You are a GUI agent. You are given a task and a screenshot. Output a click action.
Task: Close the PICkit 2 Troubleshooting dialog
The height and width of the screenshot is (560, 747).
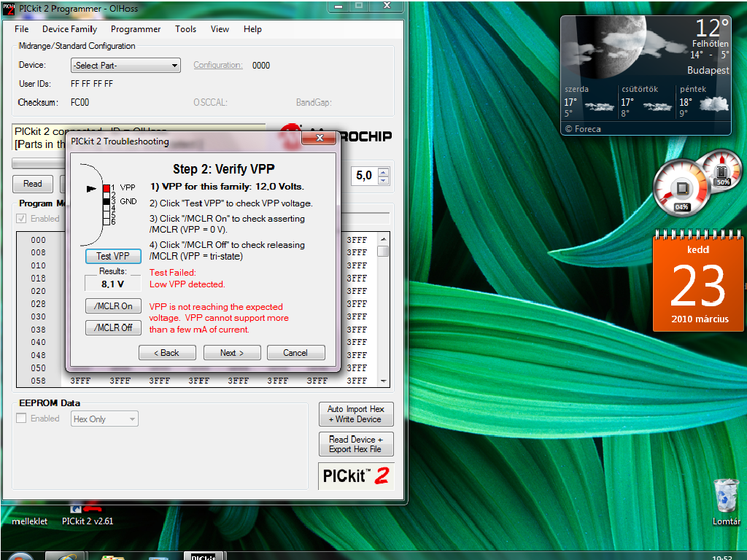(x=320, y=138)
